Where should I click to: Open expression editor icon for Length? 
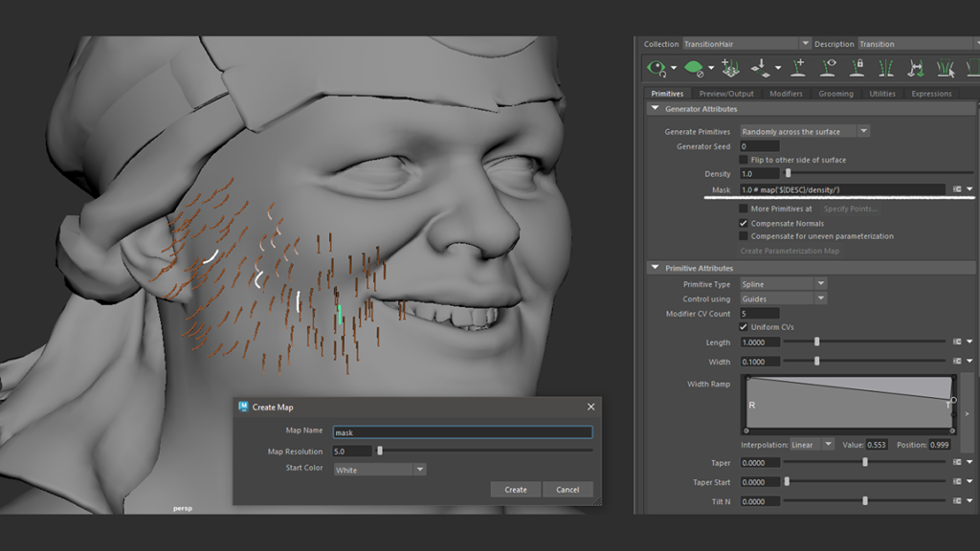click(956, 342)
